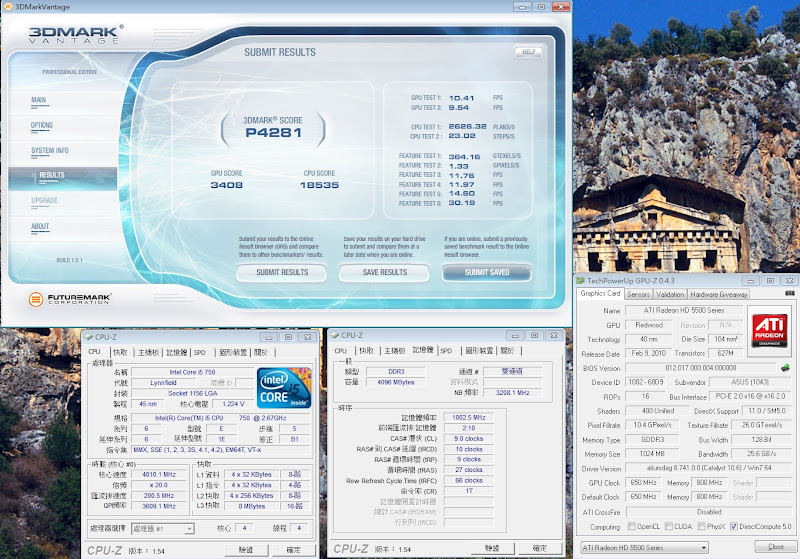This screenshot has width=800, height=559.
Task: Open SPD tab in CPU-Z DDR3 memory window
Action: coord(446,351)
